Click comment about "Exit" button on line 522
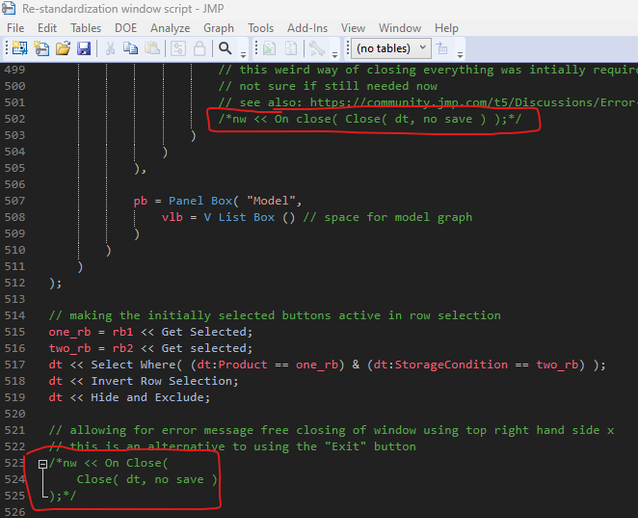This screenshot has width=638, height=518. 232,447
